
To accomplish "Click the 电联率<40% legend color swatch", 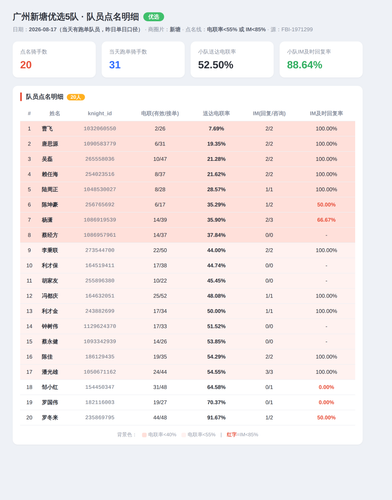I will 144,435.
